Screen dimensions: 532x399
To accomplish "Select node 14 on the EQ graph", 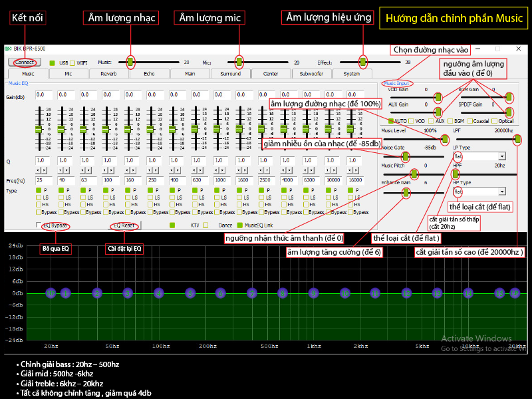I will (468, 293).
